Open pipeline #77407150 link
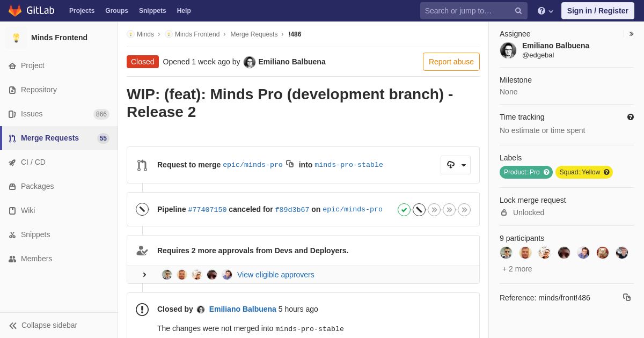The image size is (644, 338). 207,210
